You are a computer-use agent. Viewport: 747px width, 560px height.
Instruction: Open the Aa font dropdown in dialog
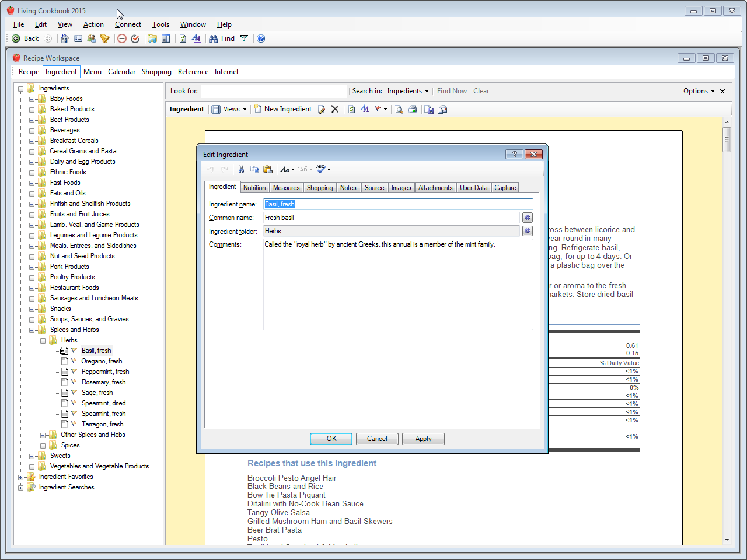(x=287, y=169)
